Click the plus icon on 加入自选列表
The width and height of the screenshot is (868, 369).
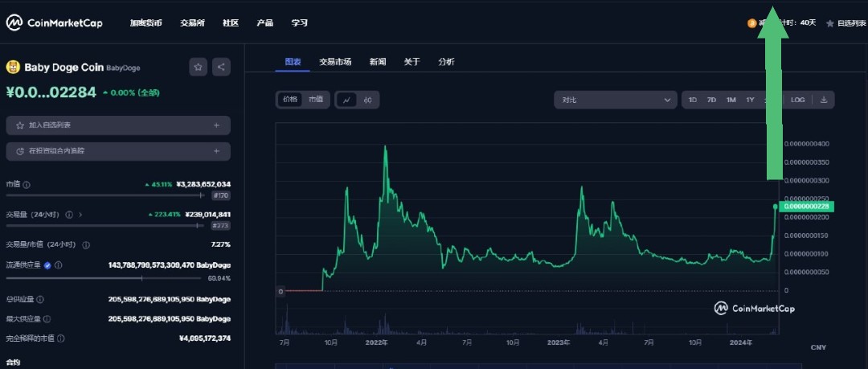(216, 125)
